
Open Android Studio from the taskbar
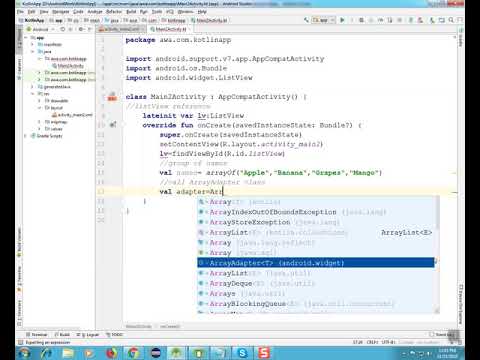[177, 353]
